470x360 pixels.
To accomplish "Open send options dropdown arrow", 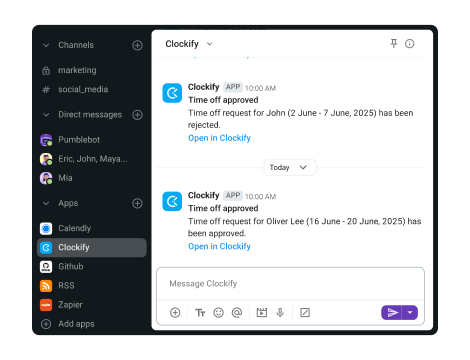I will pyautogui.click(x=410, y=313).
